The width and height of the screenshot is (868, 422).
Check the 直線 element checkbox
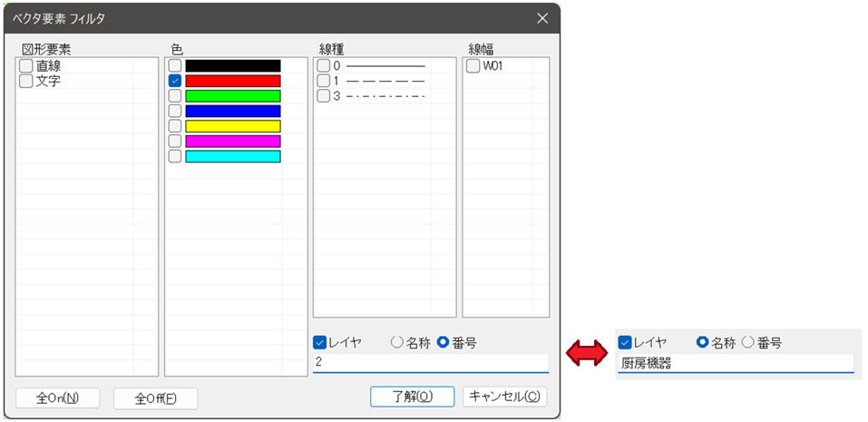[26, 66]
